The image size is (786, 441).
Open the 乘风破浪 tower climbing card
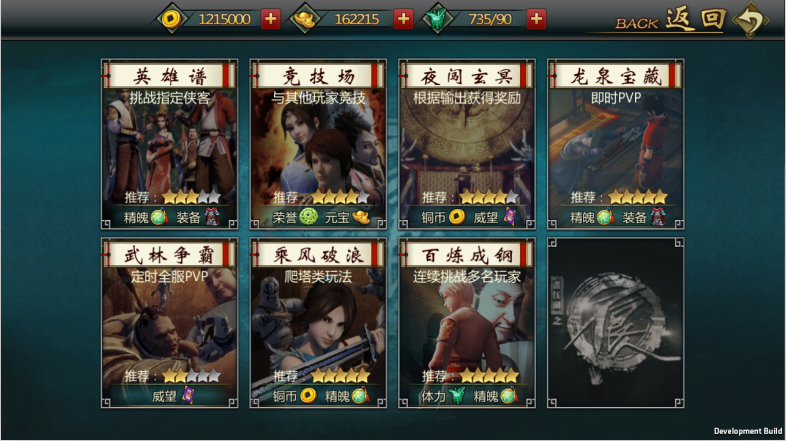tap(318, 323)
